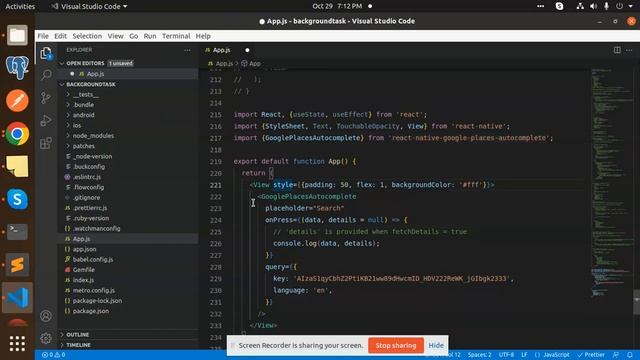Click Spaces: 2 indentation setting
Viewport: 640px width, 360px height.
pos(480,355)
